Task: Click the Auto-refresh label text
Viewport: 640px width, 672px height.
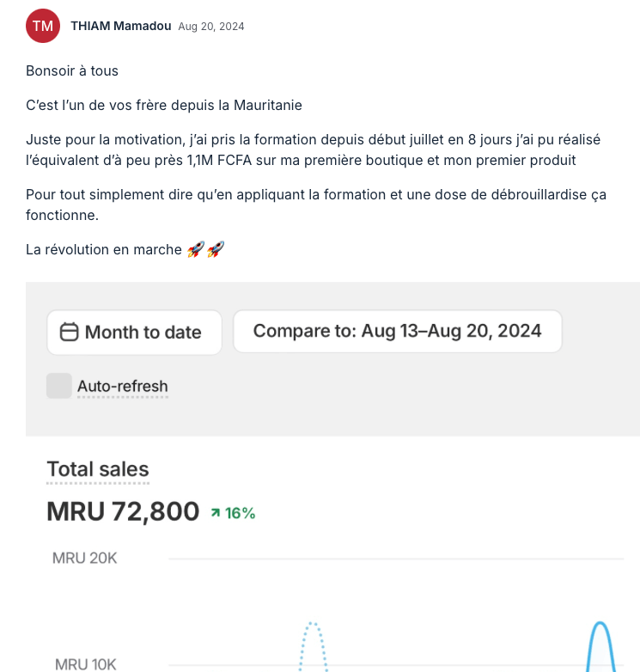Action: [x=123, y=386]
